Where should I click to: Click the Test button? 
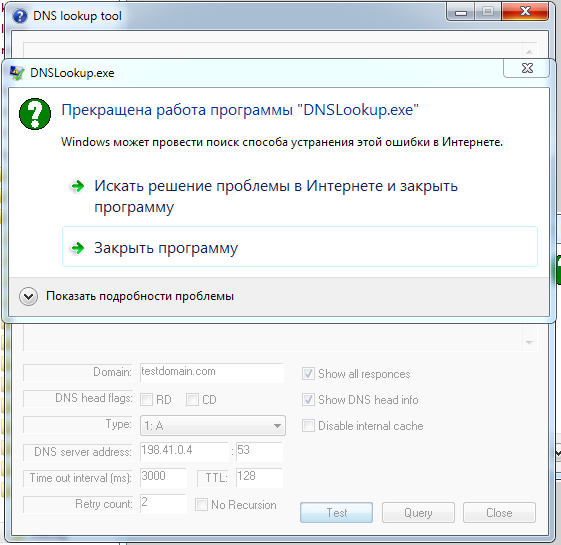pyautogui.click(x=336, y=513)
